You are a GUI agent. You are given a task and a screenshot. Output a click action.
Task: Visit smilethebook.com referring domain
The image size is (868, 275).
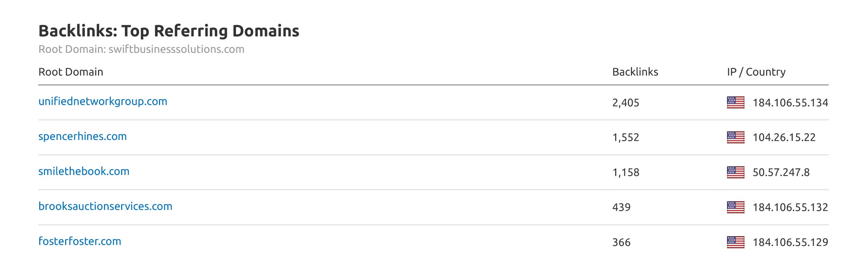pos(84,171)
